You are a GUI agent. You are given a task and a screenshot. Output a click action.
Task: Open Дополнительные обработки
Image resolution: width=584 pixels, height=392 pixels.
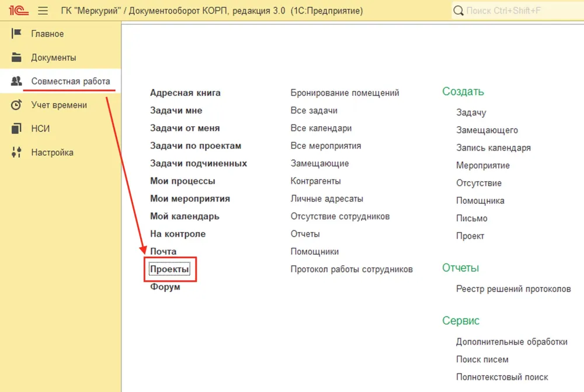(x=512, y=342)
